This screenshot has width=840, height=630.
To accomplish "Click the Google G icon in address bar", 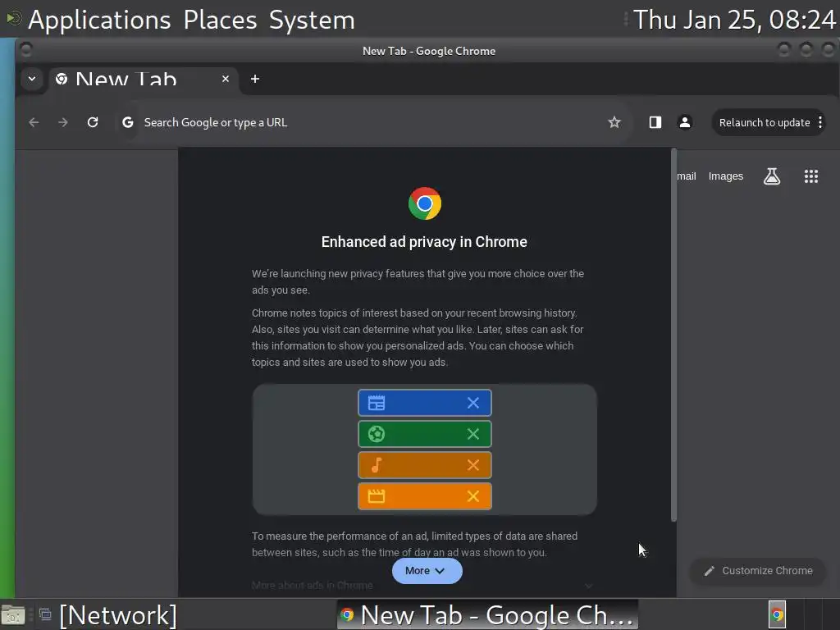I will [x=127, y=123].
